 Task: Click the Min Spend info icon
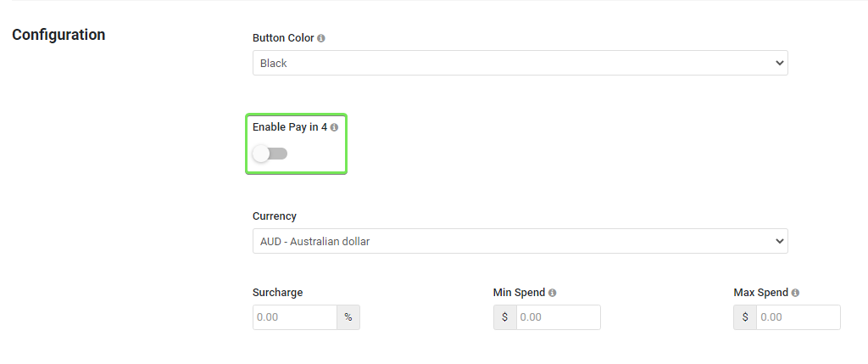[553, 293]
